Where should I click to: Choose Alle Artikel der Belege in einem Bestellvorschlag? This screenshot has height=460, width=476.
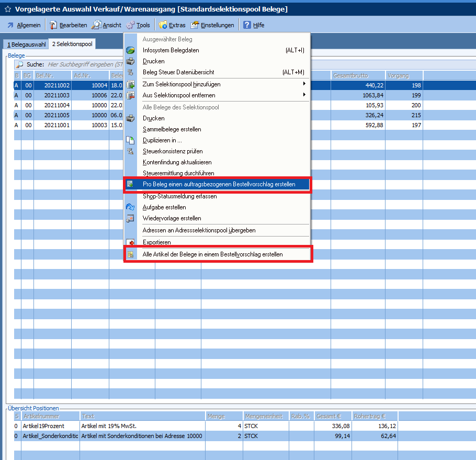[212, 254]
